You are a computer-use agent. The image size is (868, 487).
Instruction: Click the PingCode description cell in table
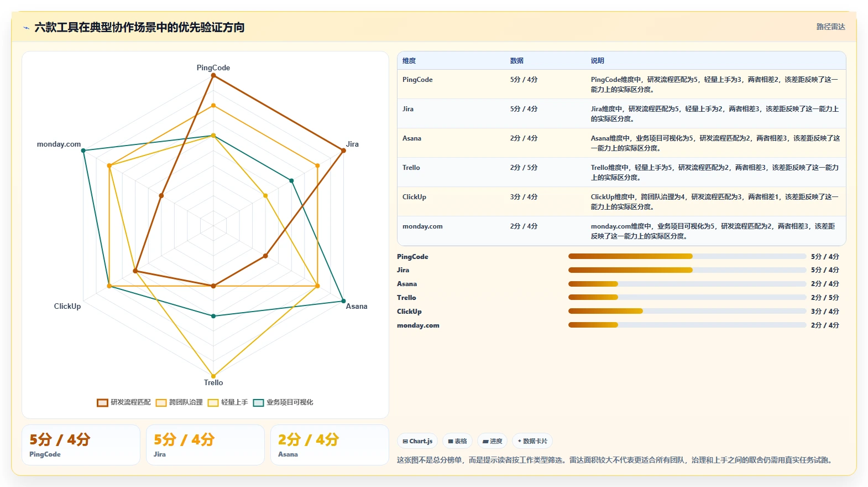tap(714, 84)
